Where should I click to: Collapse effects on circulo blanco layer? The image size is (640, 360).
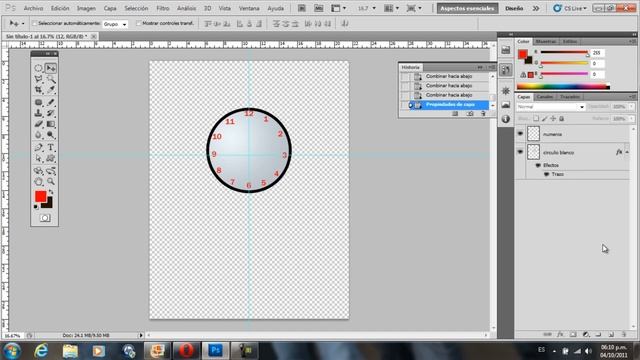[x=627, y=152]
